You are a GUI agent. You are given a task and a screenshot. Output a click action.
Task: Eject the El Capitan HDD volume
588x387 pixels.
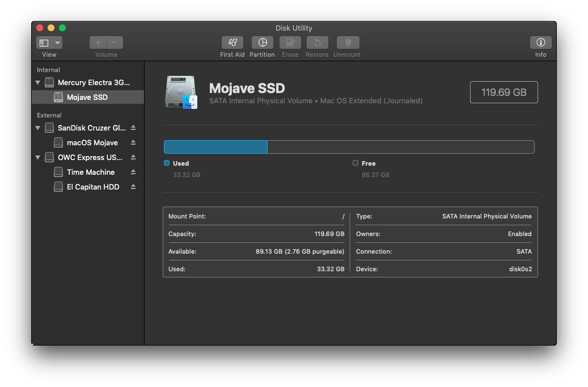133,187
